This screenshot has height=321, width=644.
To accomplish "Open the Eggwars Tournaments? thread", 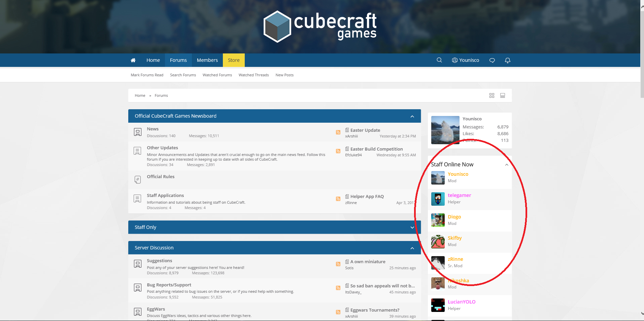I will (375, 310).
